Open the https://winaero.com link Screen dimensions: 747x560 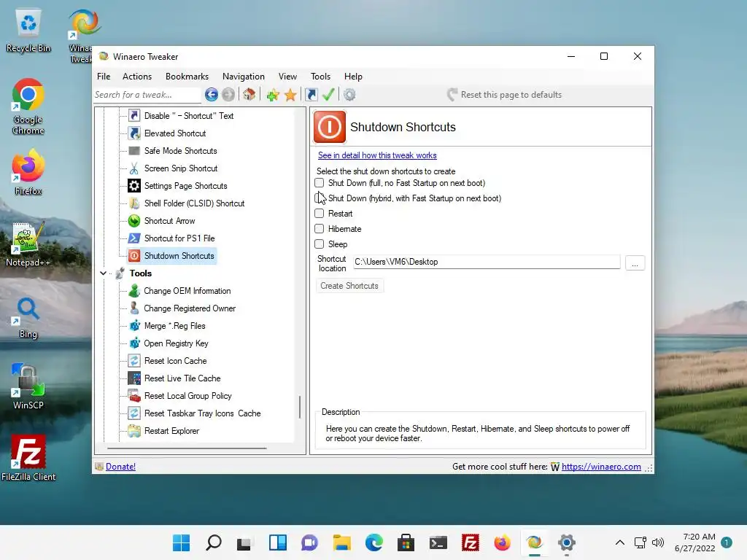point(601,467)
